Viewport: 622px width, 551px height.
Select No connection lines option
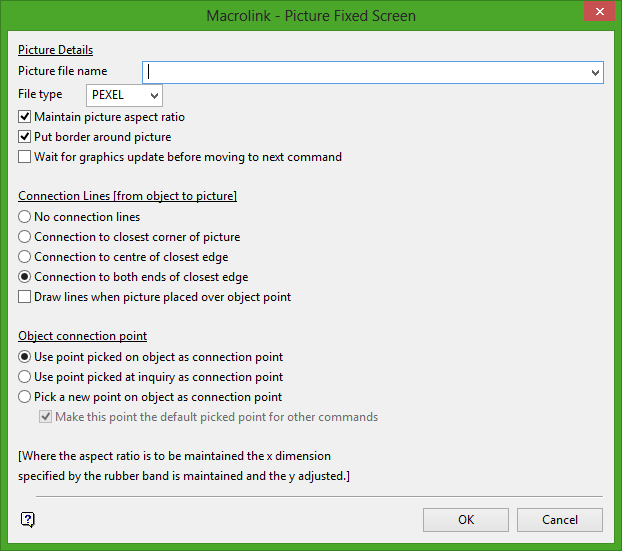[x=25, y=217]
